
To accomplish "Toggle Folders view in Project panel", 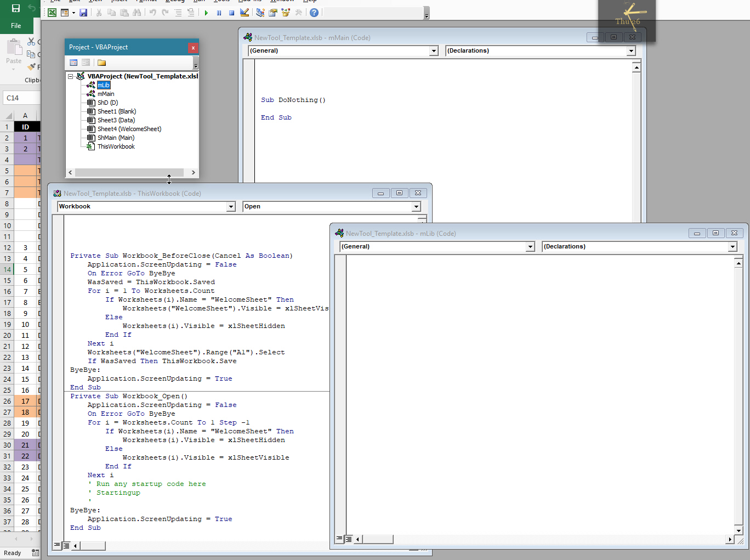I will click(101, 63).
